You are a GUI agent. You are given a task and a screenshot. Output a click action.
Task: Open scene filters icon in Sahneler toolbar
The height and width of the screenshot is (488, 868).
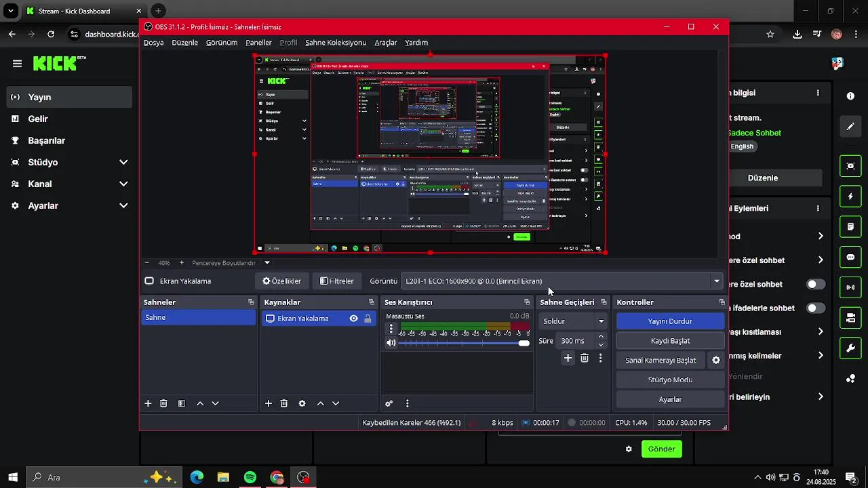pyautogui.click(x=182, y=403)
